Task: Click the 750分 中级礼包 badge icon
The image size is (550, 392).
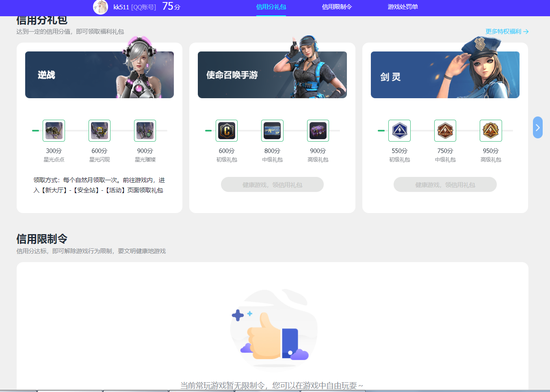Action: (445, 131)
